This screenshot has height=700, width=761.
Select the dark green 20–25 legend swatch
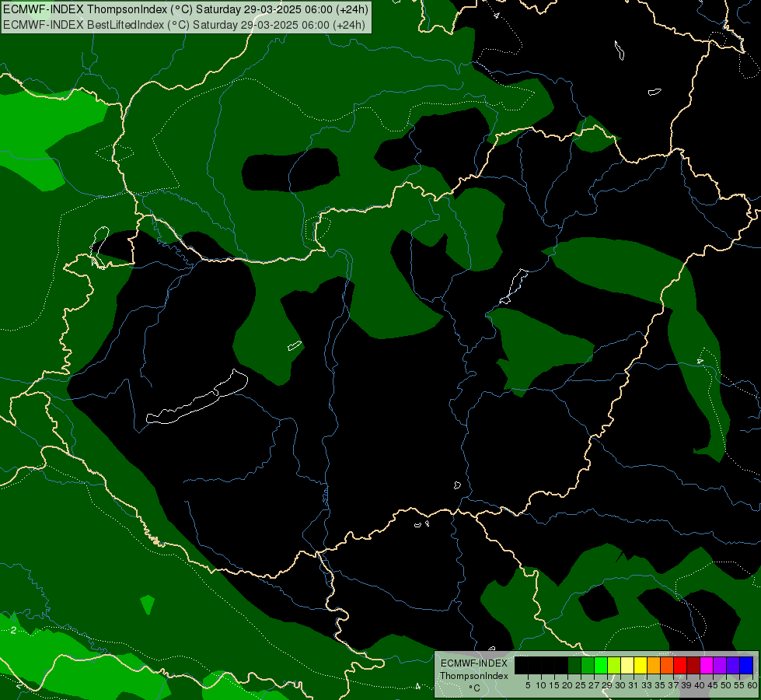(x=574, y=665)
